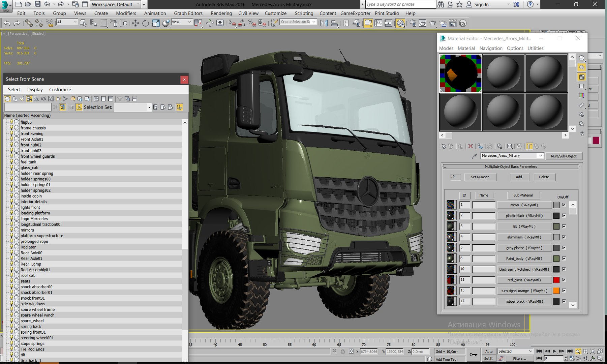Pick material with the eyedropper icon
The width and height of the screenshot is (607, 364).
pyautogui.click(x=474, y=156)
